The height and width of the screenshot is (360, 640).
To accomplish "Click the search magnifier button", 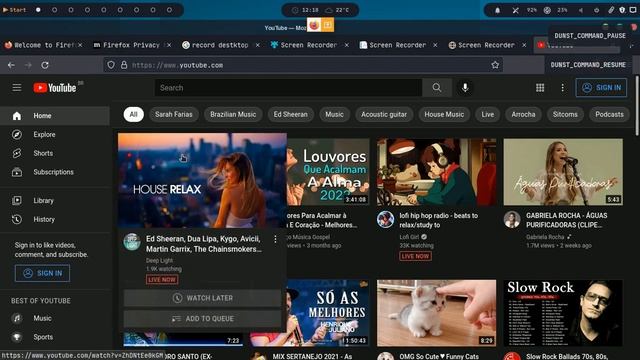I will pos(437,88).
